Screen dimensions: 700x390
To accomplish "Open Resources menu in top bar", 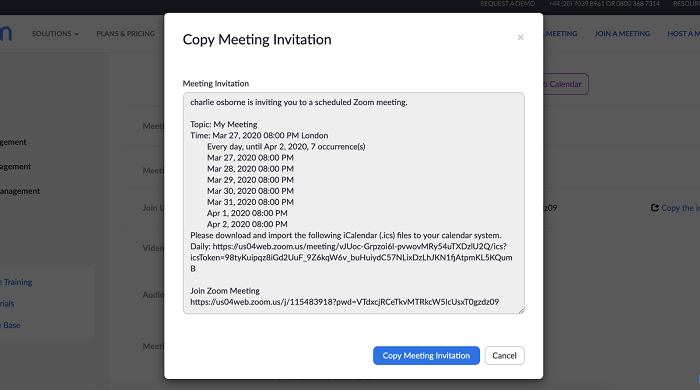I will tap(687, 4).
